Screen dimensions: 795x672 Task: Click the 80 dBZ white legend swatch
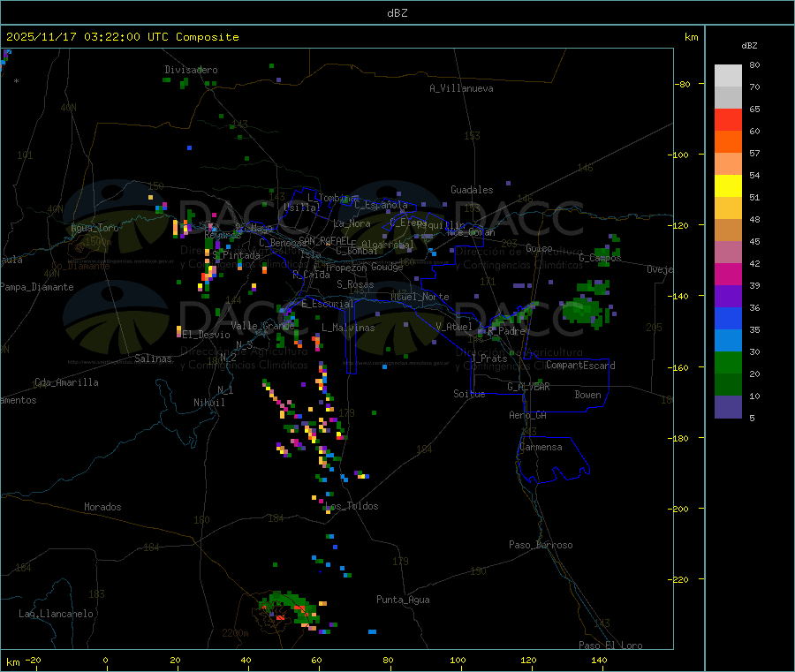tap(728, 76)
